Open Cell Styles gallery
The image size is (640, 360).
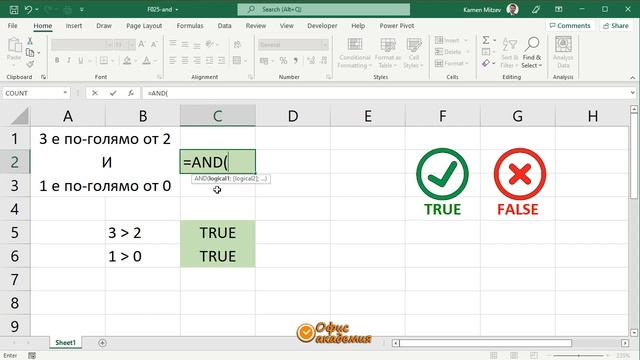click(413, 53)
